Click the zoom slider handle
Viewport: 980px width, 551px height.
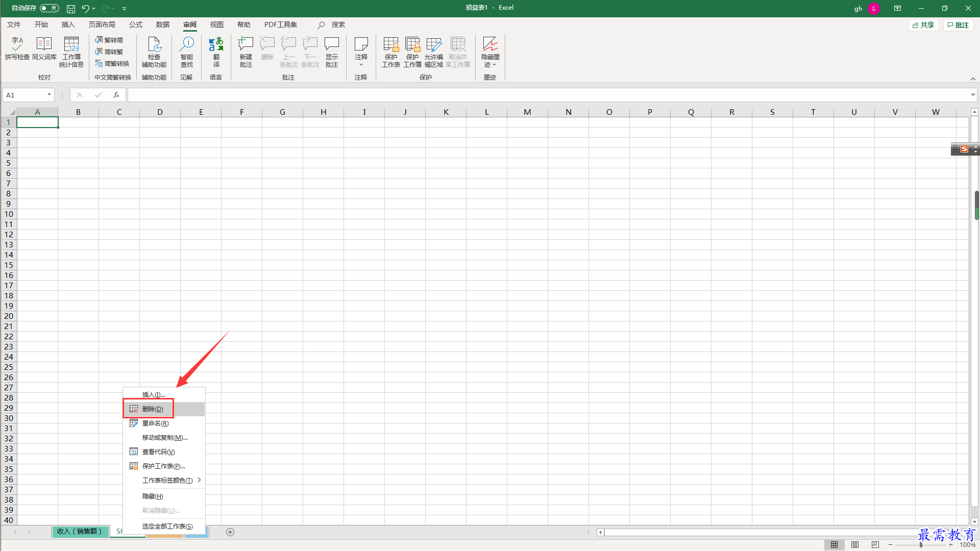click(x=921, y=545)
